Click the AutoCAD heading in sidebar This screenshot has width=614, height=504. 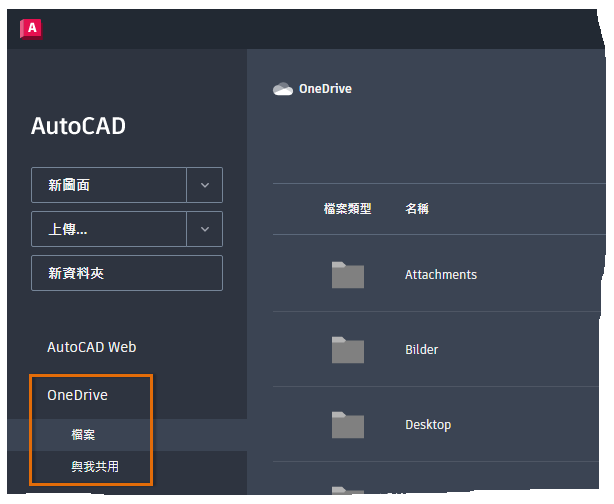[x=78, y=126]
